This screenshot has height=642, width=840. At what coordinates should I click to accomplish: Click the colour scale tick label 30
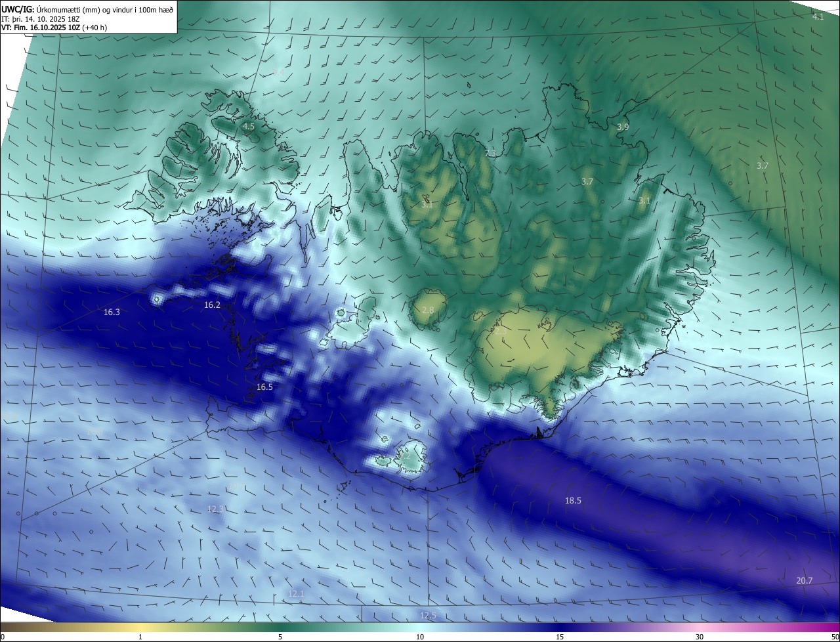(x=700, y=637)
